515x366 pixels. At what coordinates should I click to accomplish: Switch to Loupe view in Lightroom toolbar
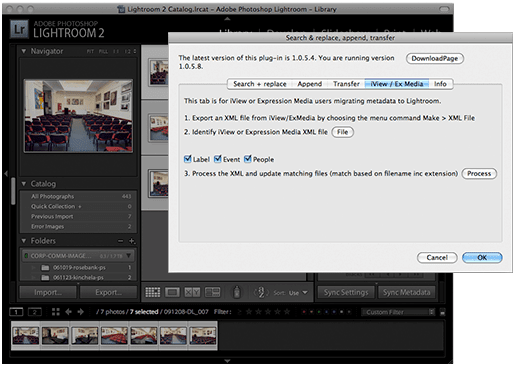click(172, 292)
